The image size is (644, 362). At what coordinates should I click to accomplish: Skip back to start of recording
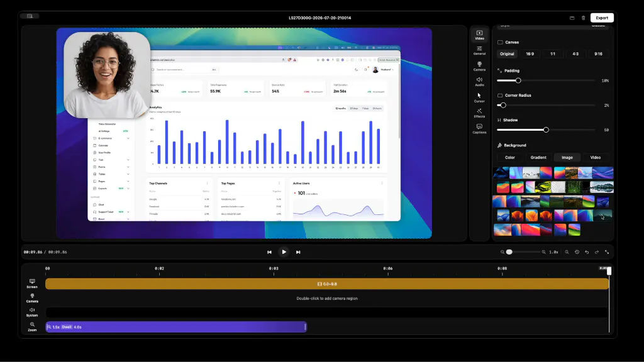(269, 252)
